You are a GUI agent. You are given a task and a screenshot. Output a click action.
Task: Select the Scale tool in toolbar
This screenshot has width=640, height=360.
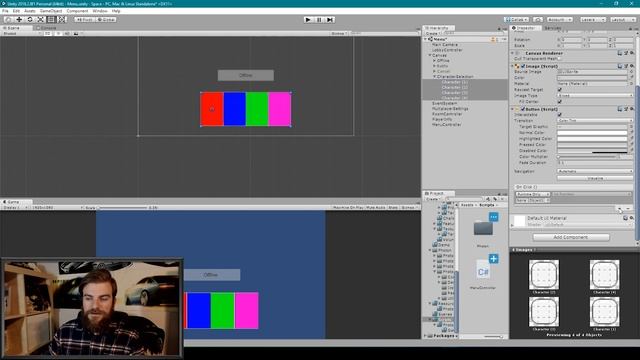point(40,20)
